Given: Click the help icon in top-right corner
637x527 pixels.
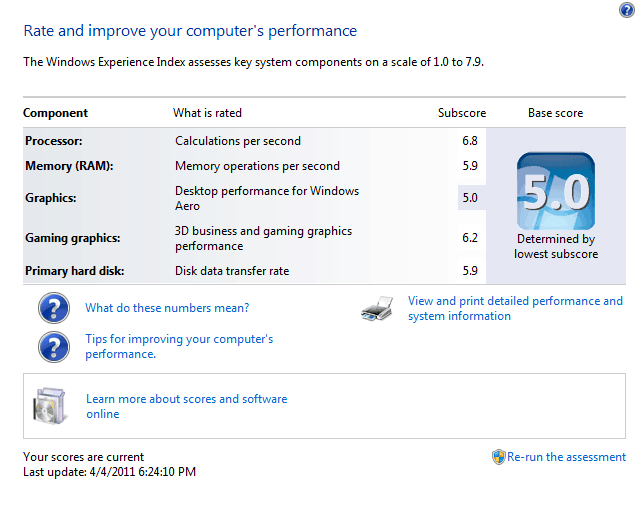Looking at the screenshot, I should point(627,10).
